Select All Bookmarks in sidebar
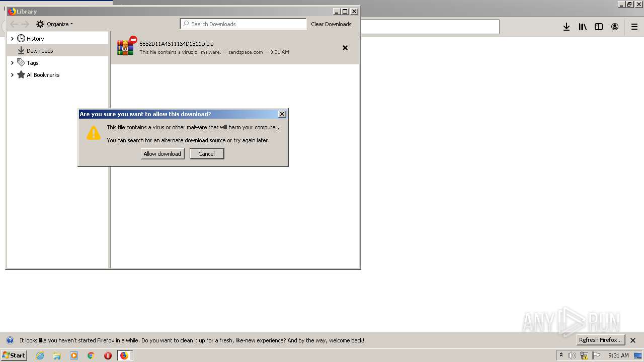The width and height of the screenshot is (644, 362). point(43,75)
